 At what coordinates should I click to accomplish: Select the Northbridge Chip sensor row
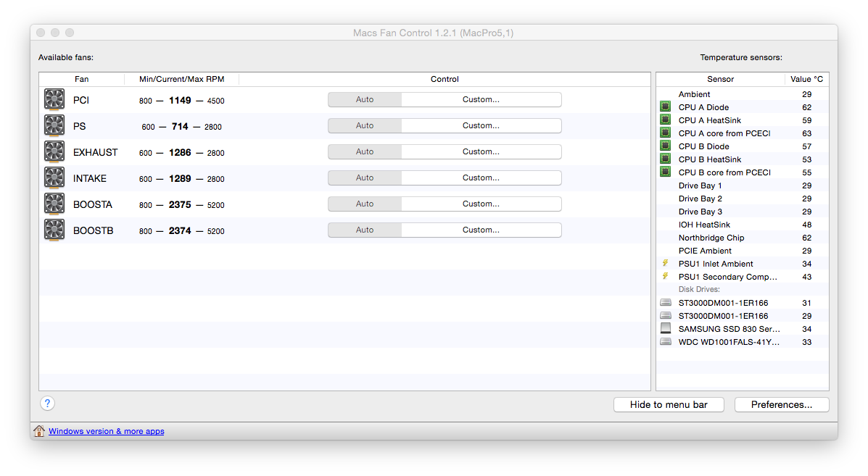pyautogui.click(x=743, y=238)
